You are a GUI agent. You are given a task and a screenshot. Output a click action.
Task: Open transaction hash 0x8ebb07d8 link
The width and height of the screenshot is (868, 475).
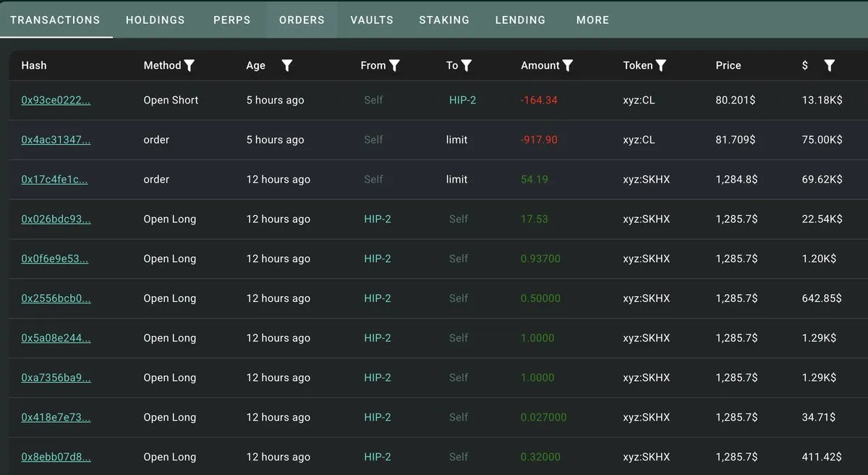56,457
